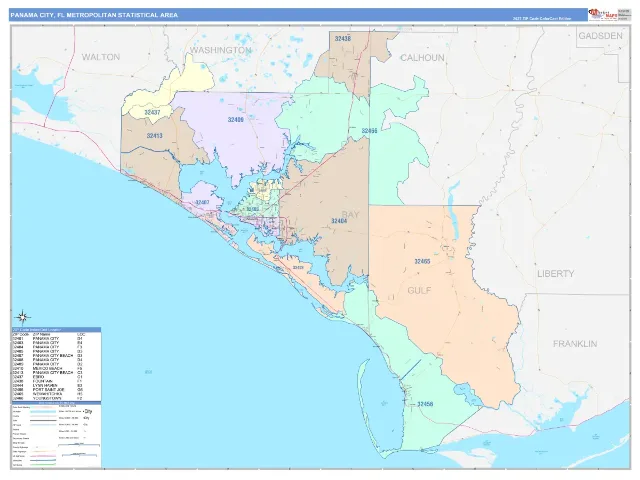Click ZIP code 32466 label

tap(369, 131)
